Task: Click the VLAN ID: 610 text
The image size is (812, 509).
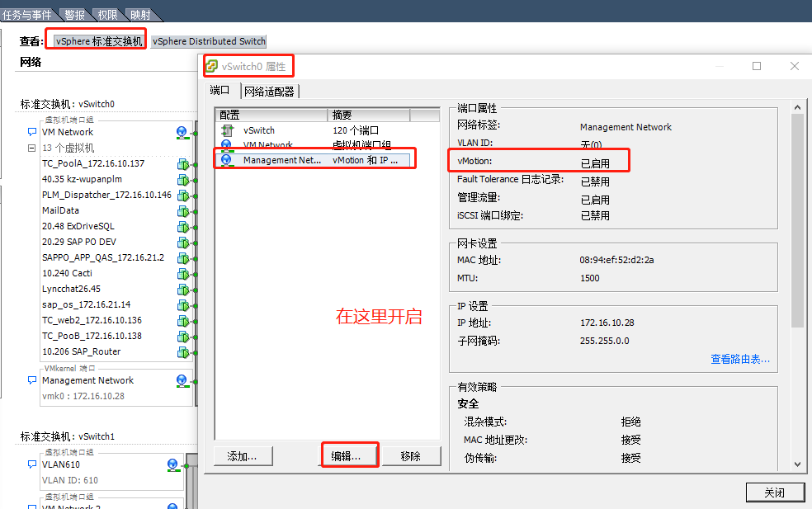Action: [x=70, y=480]
